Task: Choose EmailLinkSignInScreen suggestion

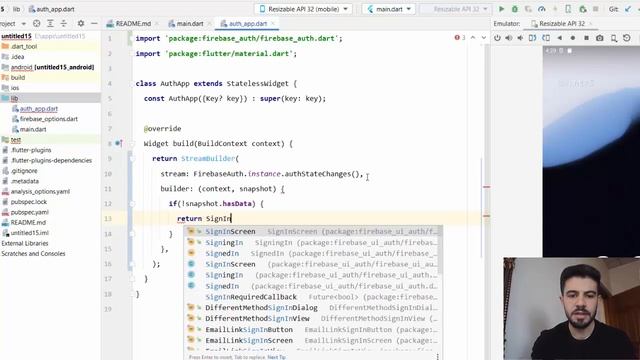Action: (x=313, y=340)
